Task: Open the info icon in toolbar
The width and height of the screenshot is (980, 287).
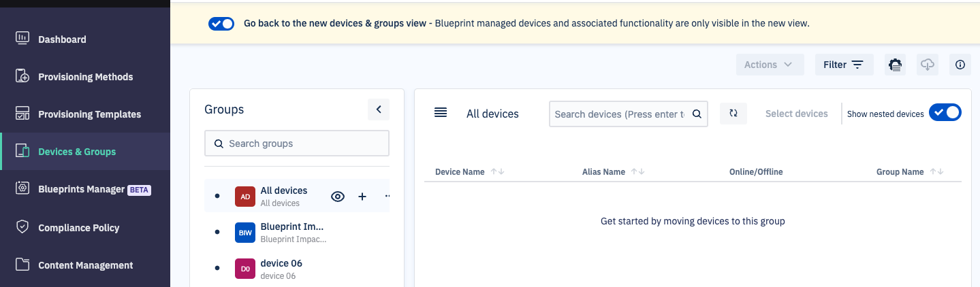Action: tap(960, 65)
